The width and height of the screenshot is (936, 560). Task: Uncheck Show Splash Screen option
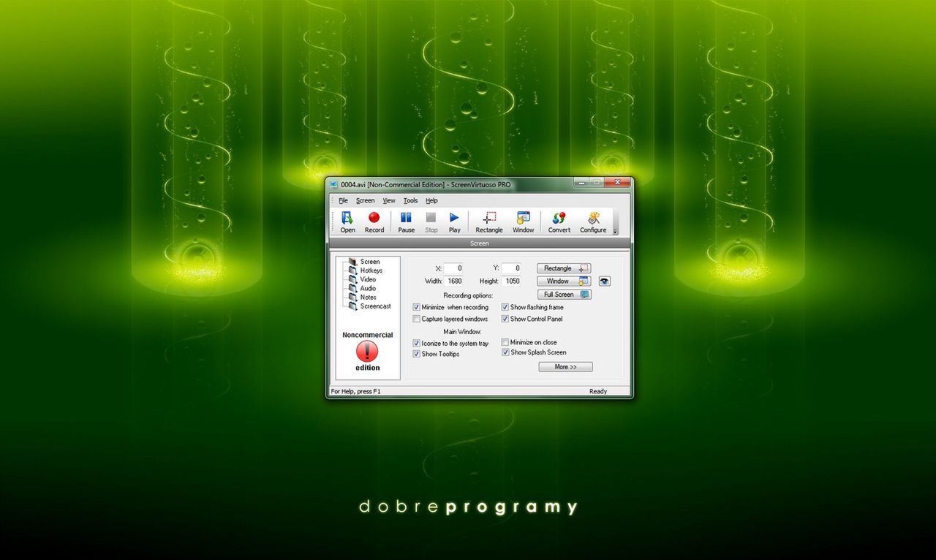[x=505, y=352]
